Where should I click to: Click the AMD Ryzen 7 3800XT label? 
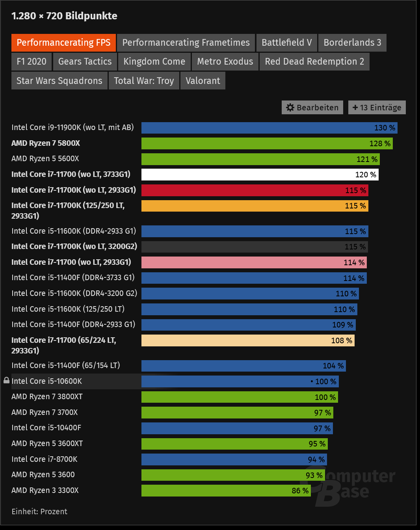47,396
